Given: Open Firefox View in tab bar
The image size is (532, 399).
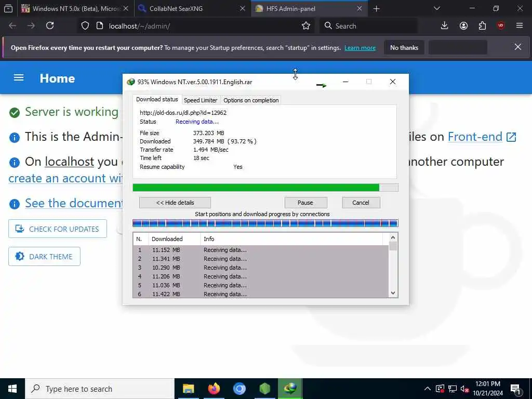Looking at the screenshot, I should point(8,8).
